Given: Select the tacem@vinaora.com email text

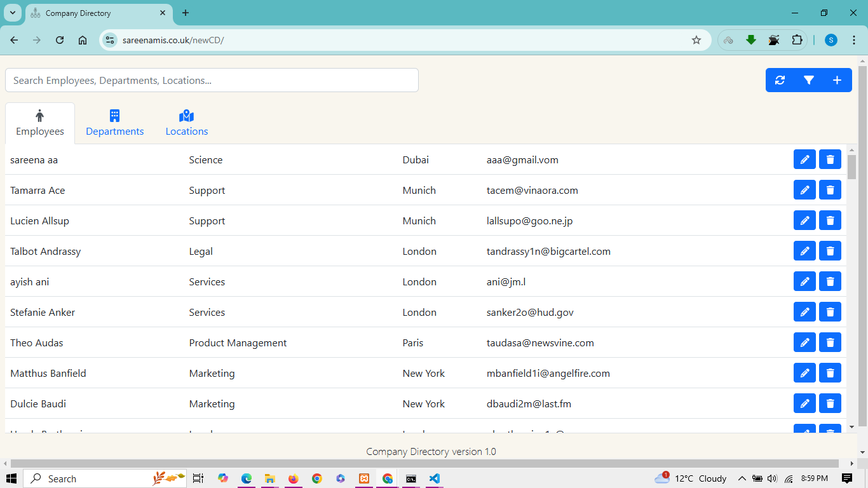Looking at the screenshot, I should 532,190.
